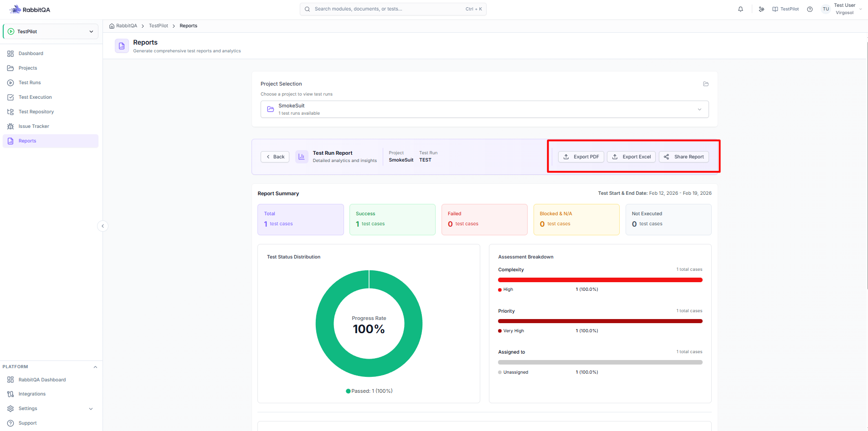Image resolution: width=868 pixels, height=431 pixels.
Task: Click the folder icon in Project Selection
Action: coord(706,84)
